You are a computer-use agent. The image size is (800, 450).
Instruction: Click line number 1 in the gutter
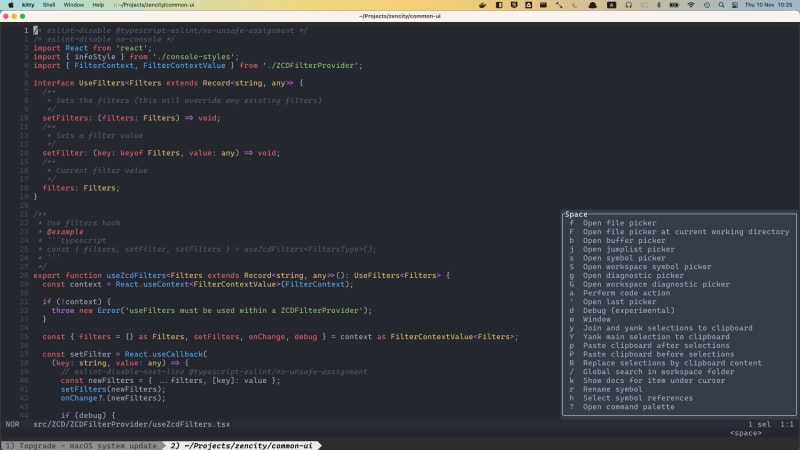click(x=26, y=31)
